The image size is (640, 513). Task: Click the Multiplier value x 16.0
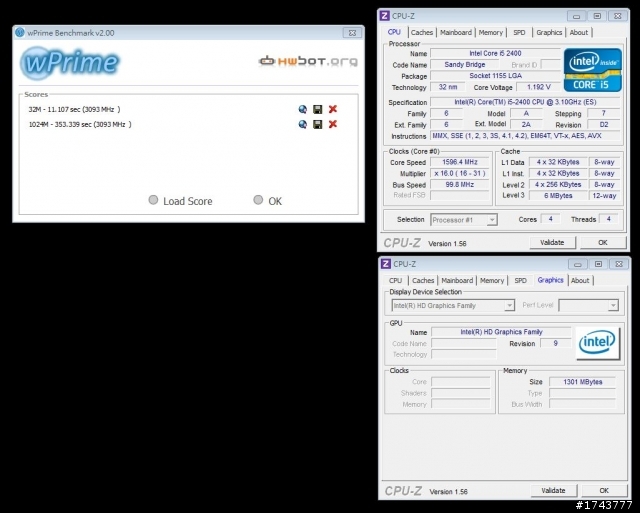(x=460, y=173)
